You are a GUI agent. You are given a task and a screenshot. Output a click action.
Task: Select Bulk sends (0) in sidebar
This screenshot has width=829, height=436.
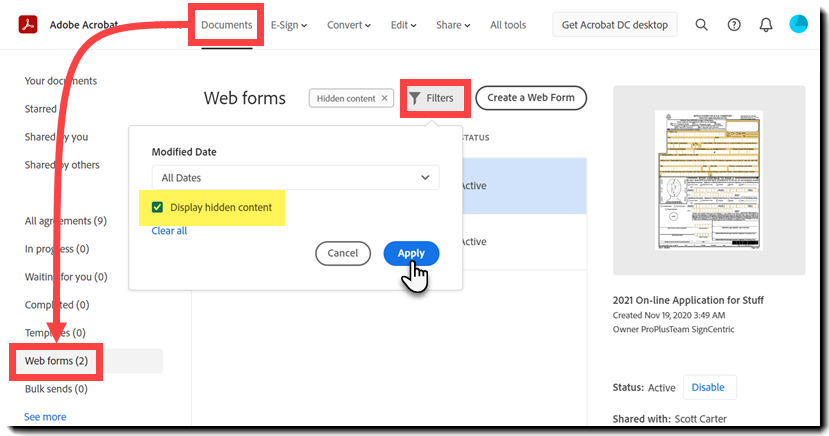pos(56,389)
